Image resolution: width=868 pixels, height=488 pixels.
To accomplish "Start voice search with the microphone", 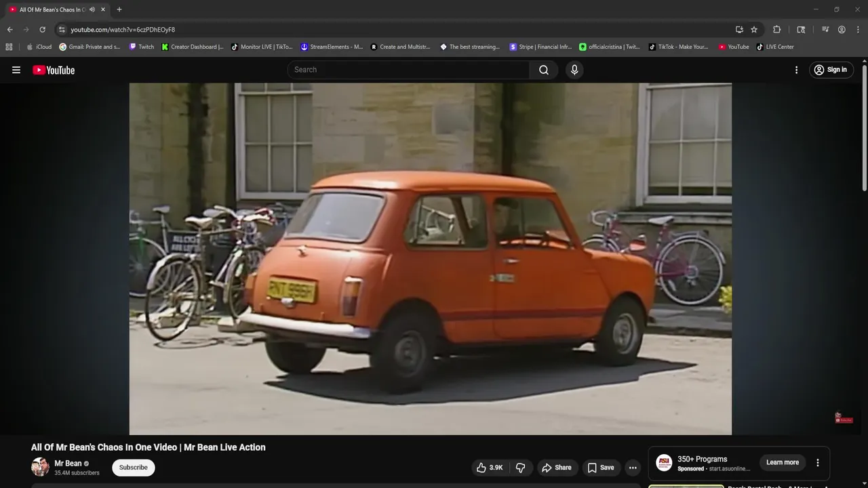I will click(x=574, y=70).
